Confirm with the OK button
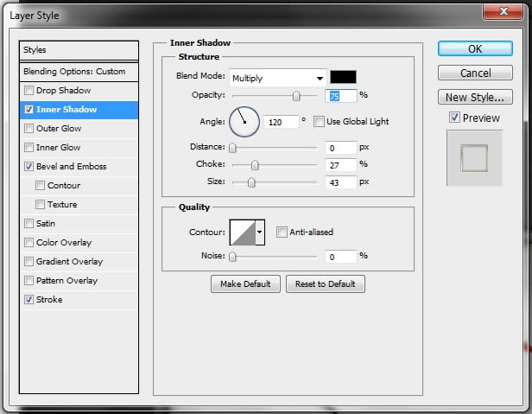 click(x=475, y=49)
